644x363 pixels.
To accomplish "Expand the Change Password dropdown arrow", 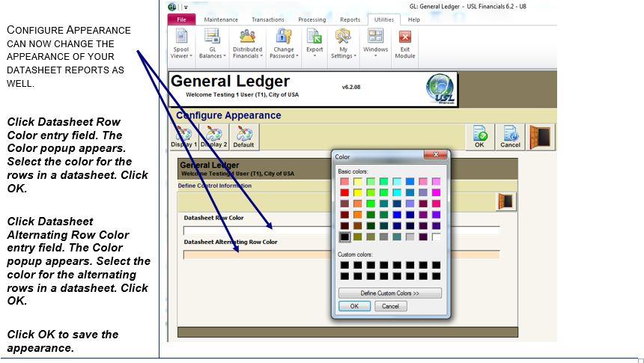I will (x=297, y=56).
